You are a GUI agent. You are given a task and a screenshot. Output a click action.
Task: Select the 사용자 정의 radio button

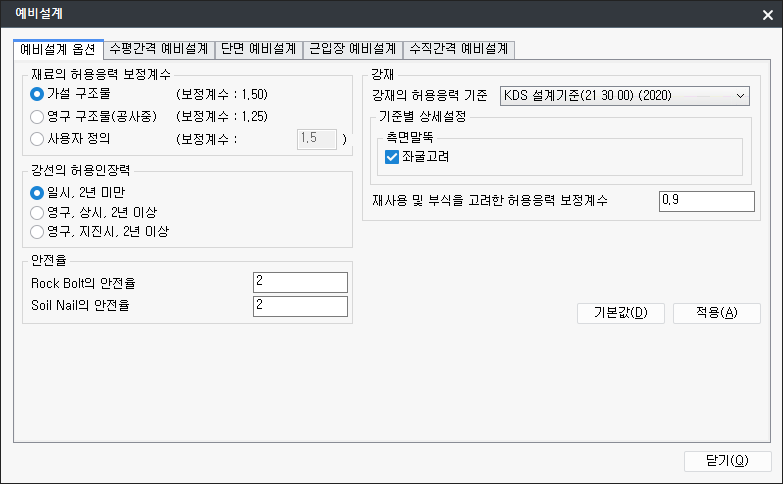pyautogui.click(x=38, y=139)
